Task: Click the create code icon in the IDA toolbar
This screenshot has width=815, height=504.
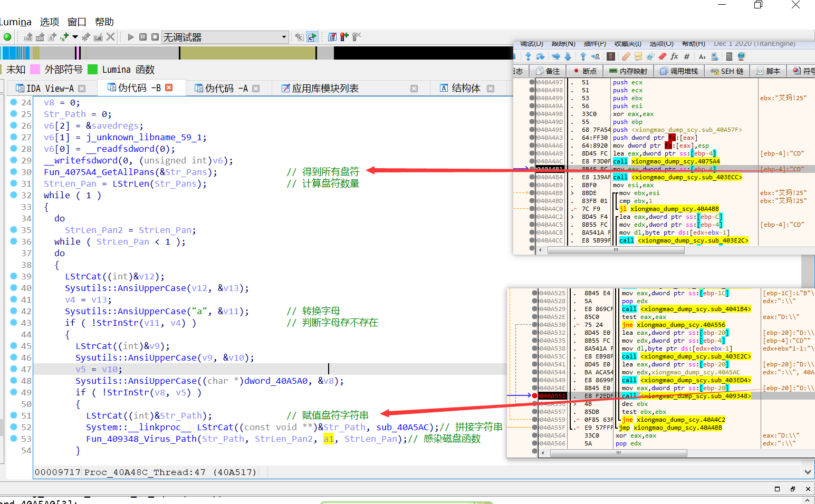Action: (x=28, y=37)
